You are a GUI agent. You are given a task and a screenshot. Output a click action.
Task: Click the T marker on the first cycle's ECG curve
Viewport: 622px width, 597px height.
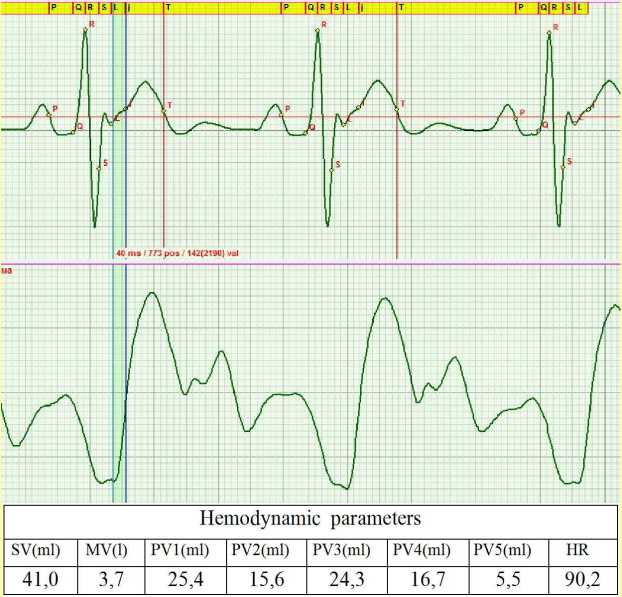click(x=163, y=110)
